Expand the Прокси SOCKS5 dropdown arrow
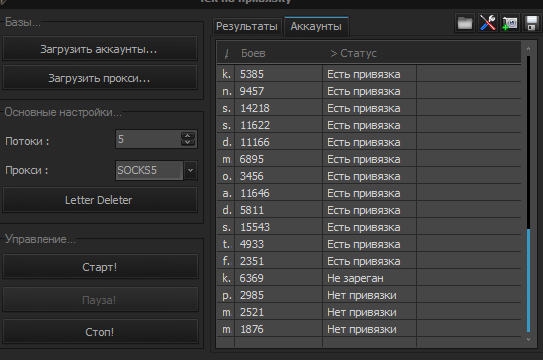The image size is (543, 360). (x=190, y=170)
